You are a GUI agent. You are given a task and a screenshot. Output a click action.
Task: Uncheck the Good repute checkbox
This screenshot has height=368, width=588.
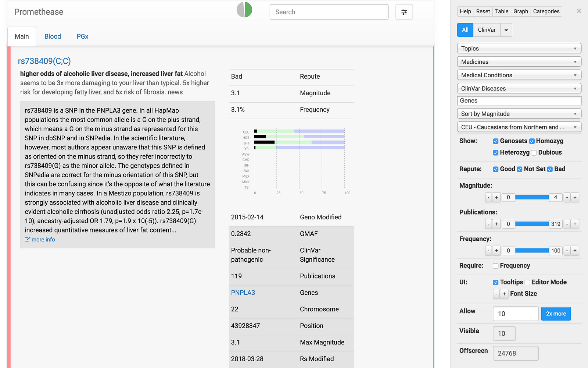(x=495, y=169)
